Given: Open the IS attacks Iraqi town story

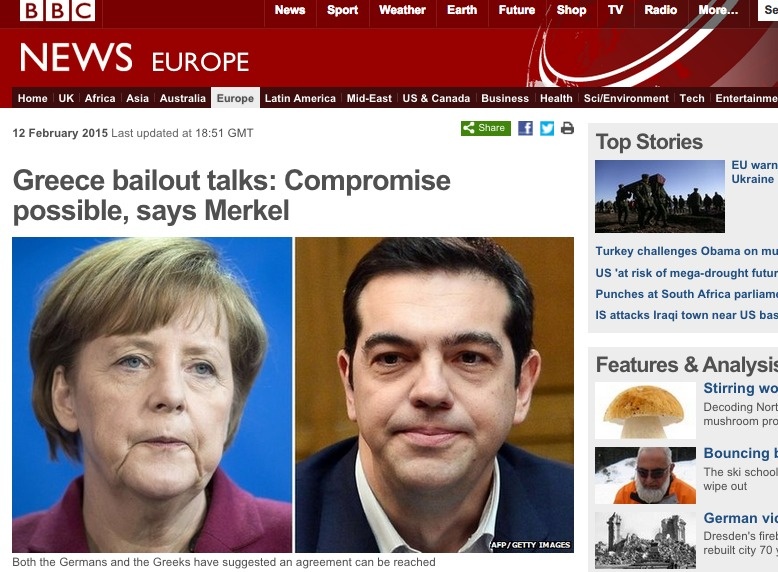Looking at the screenshot, I should point(687,315).
